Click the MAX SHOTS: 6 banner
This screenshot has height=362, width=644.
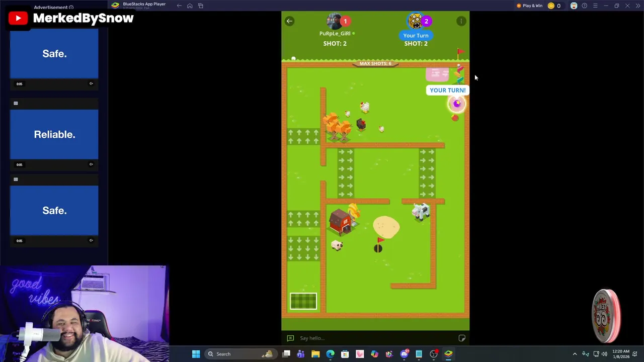pos(375,63)
